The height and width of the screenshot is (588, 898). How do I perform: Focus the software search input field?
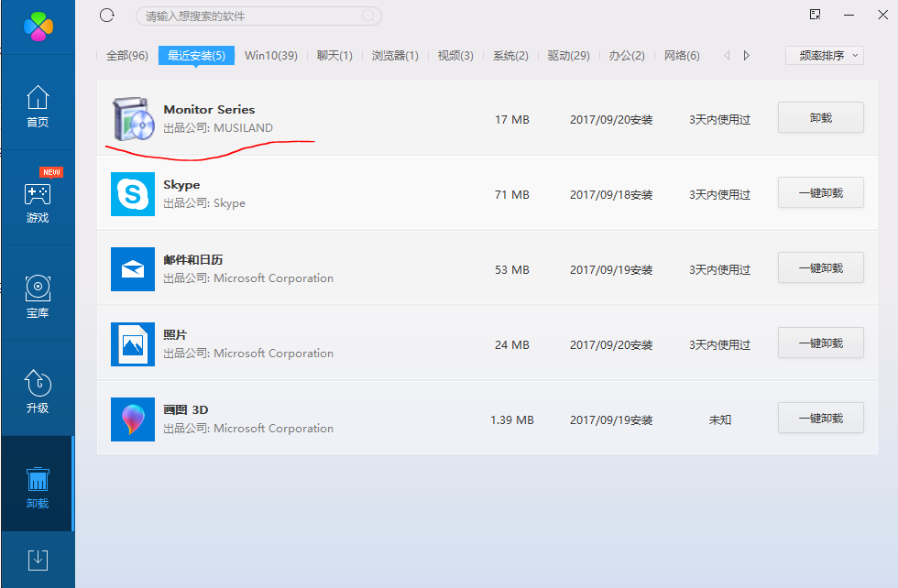pyautogui.click(x=247, y=16)
